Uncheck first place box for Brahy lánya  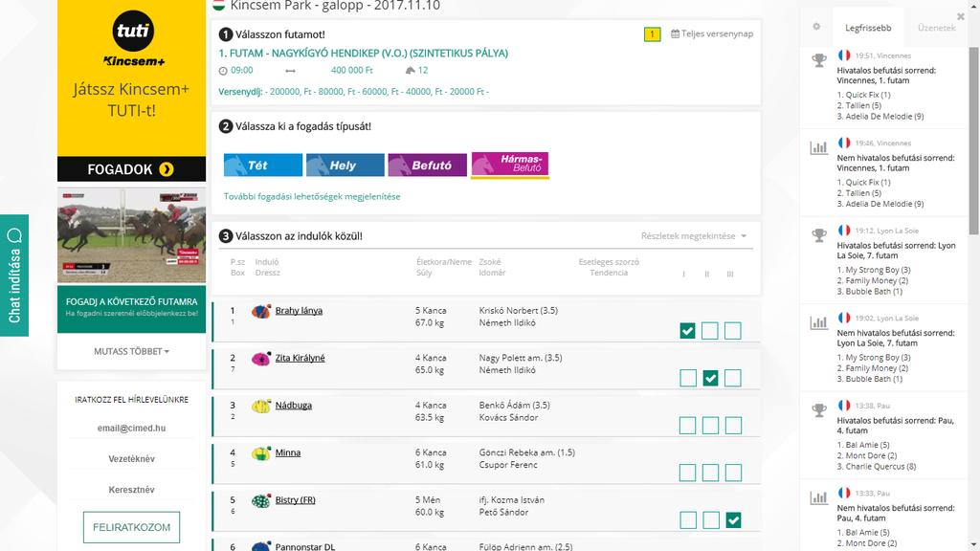(687, 331)
